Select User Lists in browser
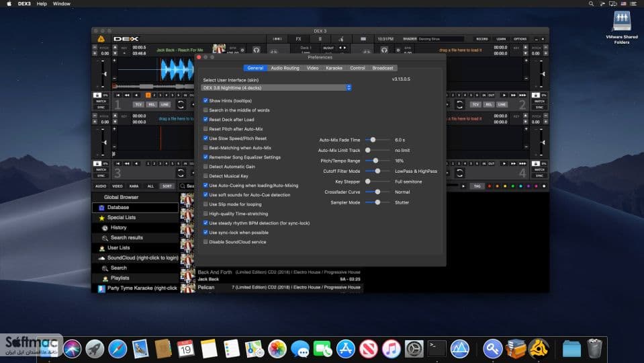The width and height of the screenshot is (644, 363). pyautogui.click(x=136, y=248)
